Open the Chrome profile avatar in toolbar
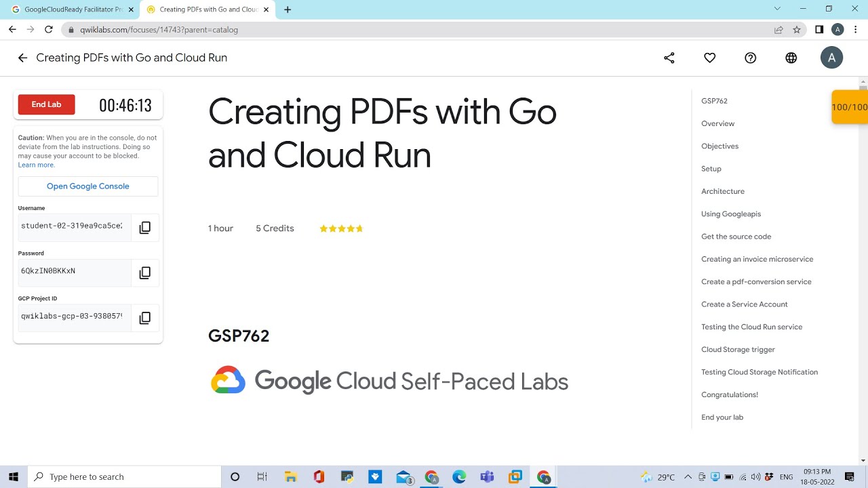868x488 pixels. pyautogui.click(x=837, y=30)
